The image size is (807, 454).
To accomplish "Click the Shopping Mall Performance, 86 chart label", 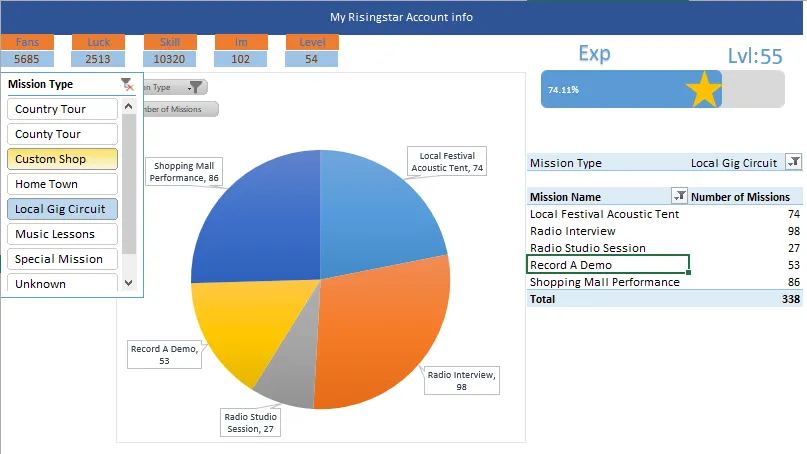I will click(184, 171).
